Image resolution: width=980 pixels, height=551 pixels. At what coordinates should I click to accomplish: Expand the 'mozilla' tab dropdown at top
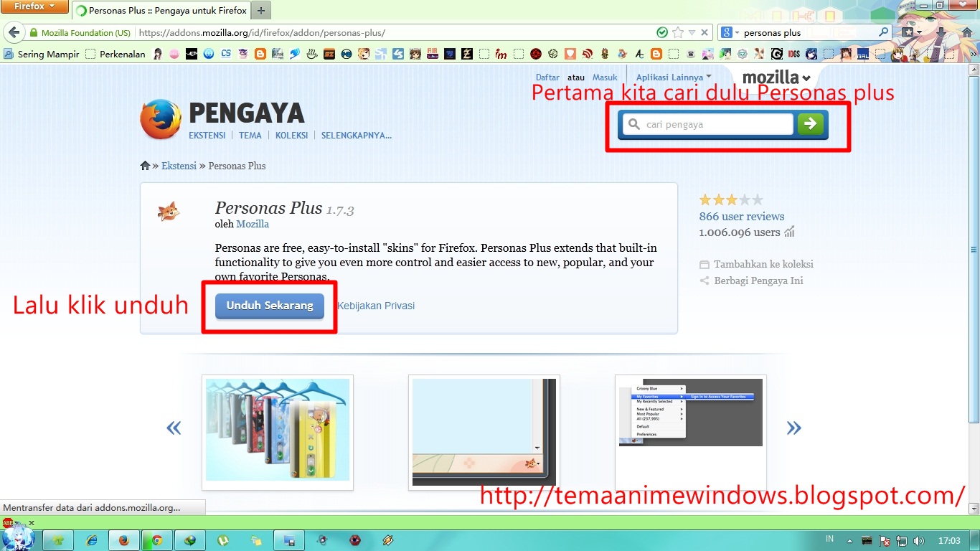coord(776,77)
